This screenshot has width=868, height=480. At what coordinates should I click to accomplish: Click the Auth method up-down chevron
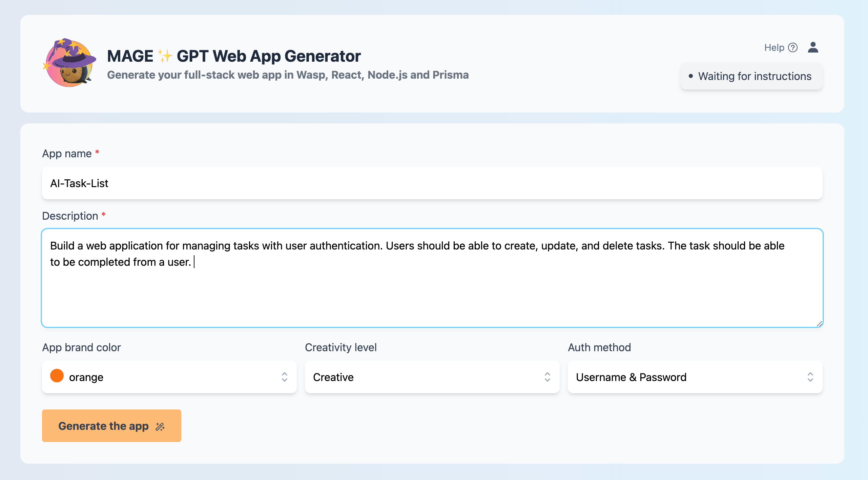coord(810,377)
